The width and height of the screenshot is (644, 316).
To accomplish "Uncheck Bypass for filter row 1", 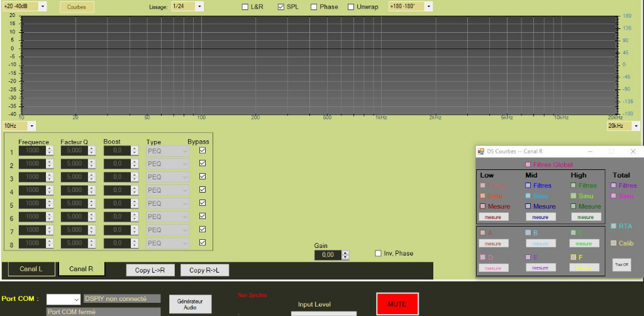I will tap(202, 151).
